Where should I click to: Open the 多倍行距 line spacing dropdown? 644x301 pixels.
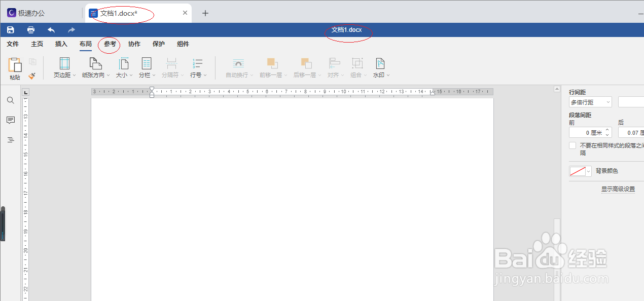(x=590, y=102)
